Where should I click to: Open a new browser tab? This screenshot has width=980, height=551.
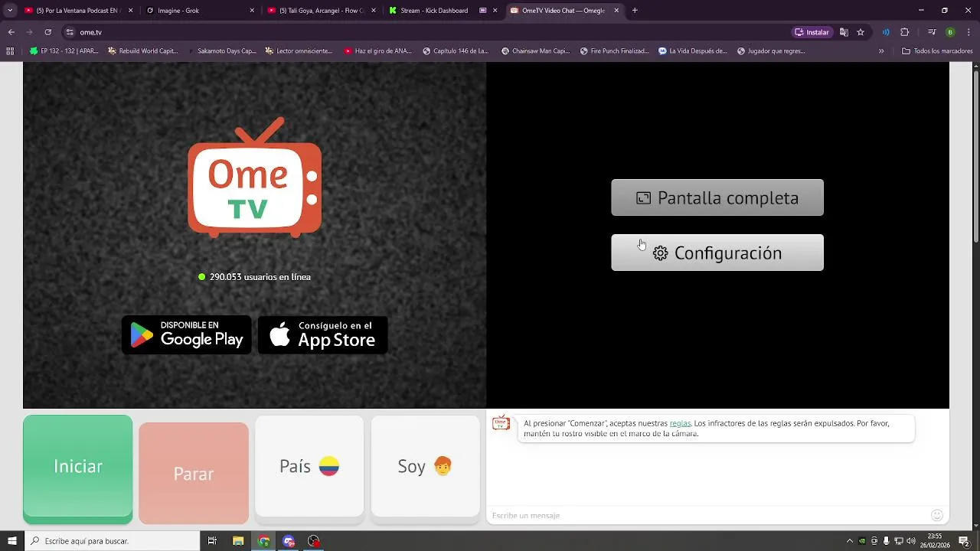coord(635,11)
